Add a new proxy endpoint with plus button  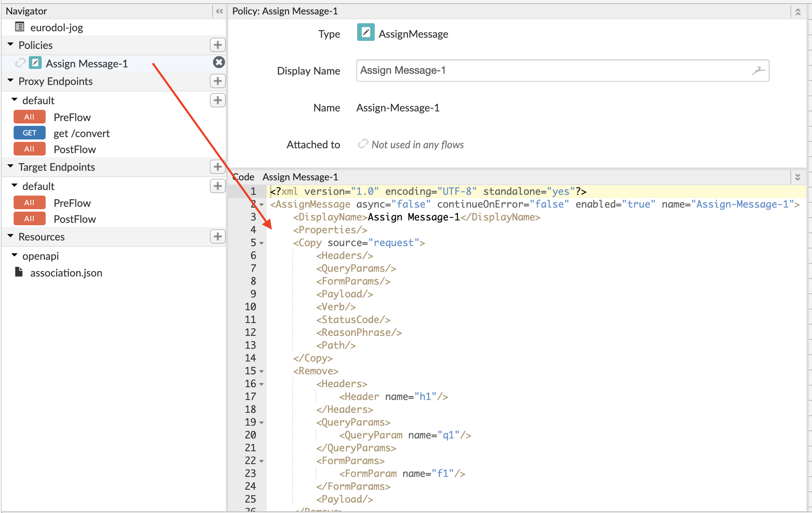pos(217,81)
